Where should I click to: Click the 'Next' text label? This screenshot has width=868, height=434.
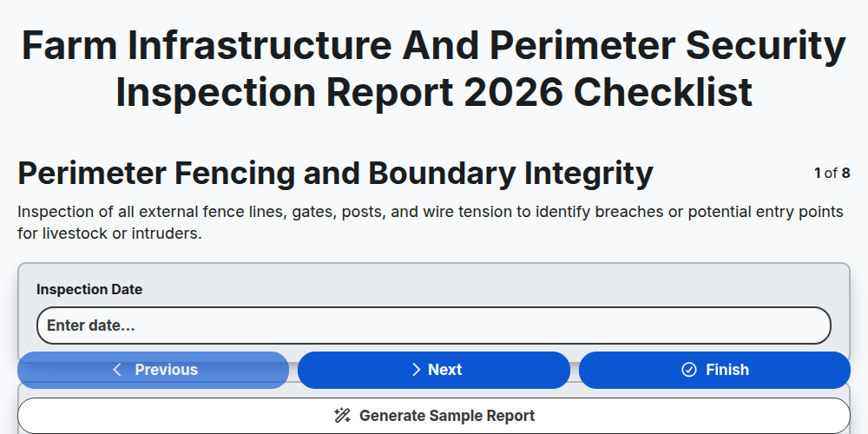pos(445,370)
